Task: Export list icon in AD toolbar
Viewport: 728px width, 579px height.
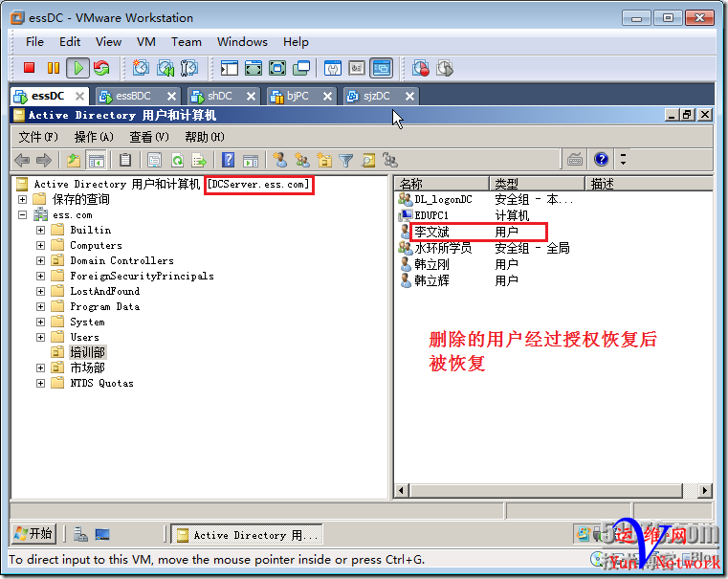Action: (200, 161)
